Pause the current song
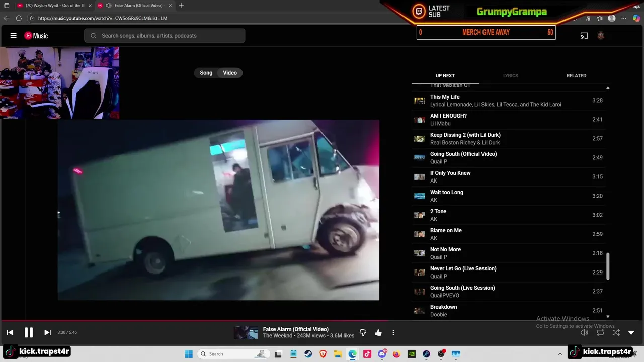The height and width of the screenshot is (362, 644). click(x=29, y=332)
